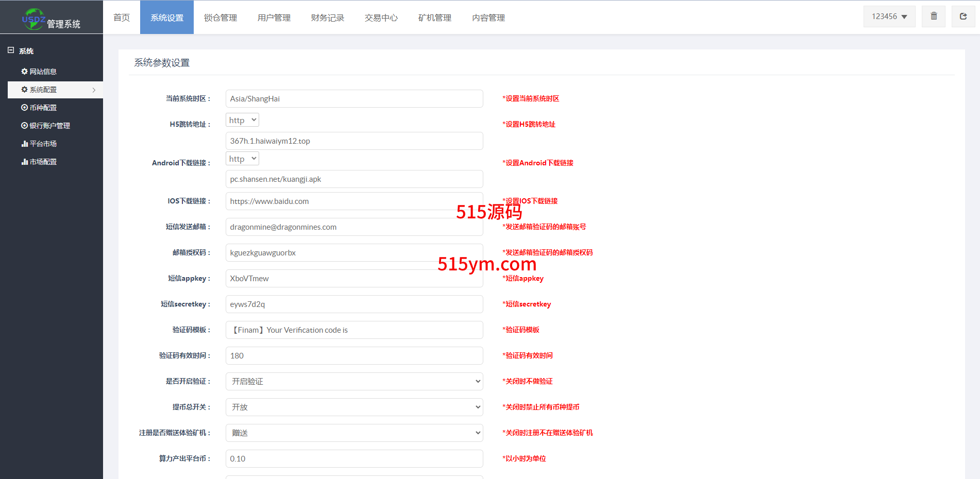Open the 123456 user dropdown
This screenshot has height=479, width=980.
click(x=889, y=16)
